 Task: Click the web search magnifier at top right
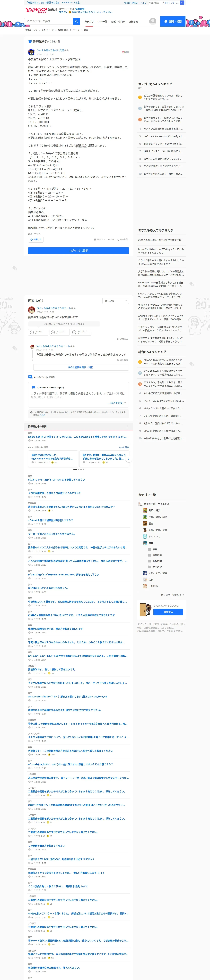(182, 3)
